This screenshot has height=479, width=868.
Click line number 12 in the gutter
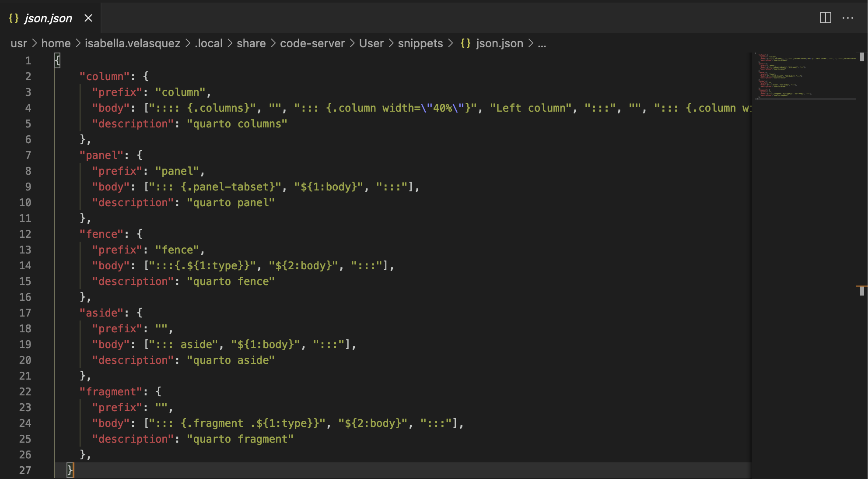pos(25,234)
